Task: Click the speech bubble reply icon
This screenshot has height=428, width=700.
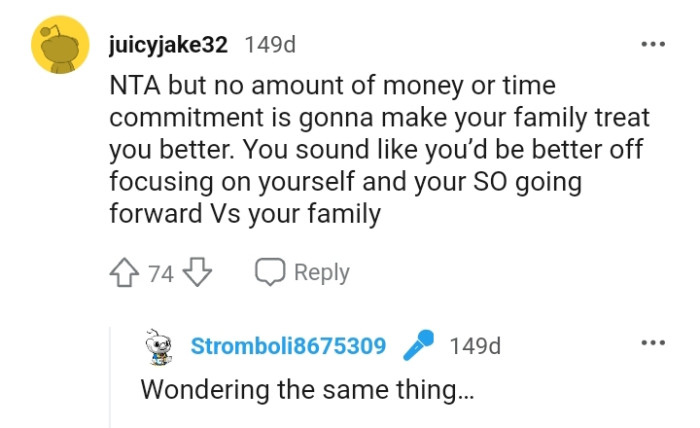Action: [x=270, y=272]
